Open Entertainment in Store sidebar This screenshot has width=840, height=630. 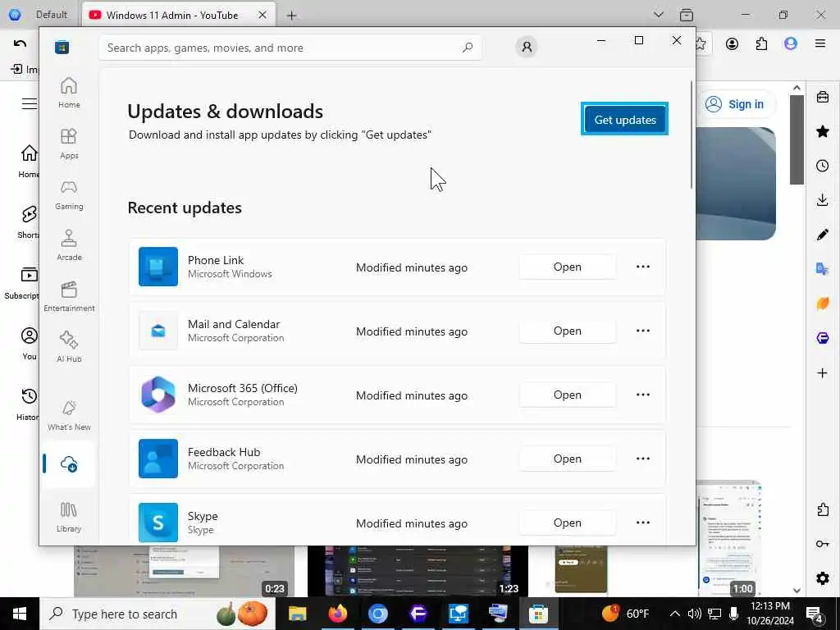[69, 296]
